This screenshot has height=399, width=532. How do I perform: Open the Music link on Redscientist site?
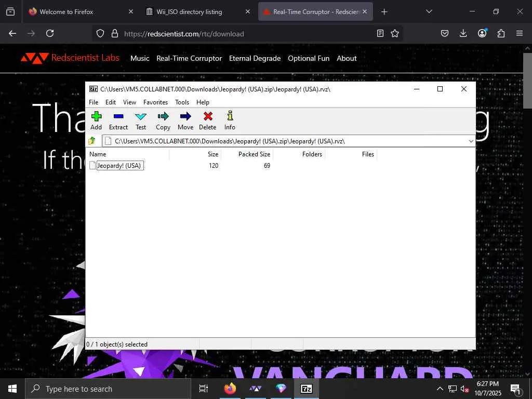(x=140, y=58)
